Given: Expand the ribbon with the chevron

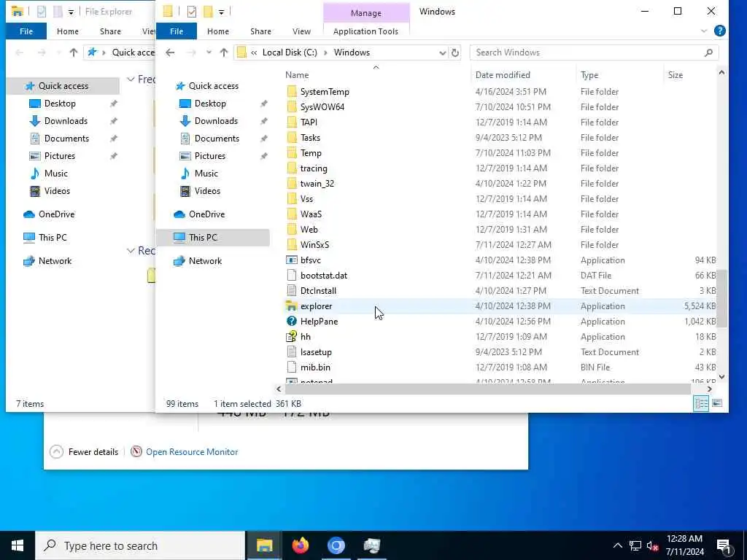Looking at the screenshot, I should (x=704, y=31).
